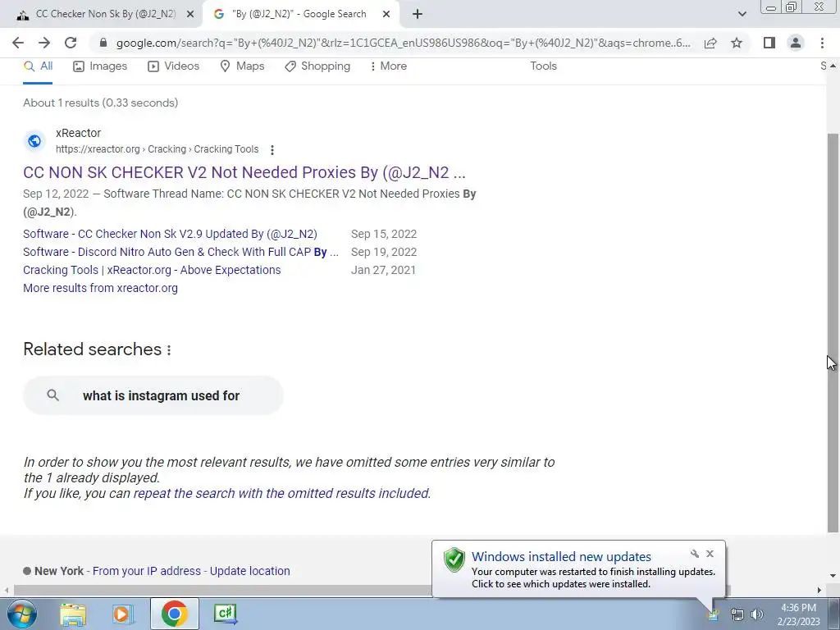Open Discord Nitro Auto Gen & Check link
Viewport: 840px width, 630px height.
tap(180, 253)
